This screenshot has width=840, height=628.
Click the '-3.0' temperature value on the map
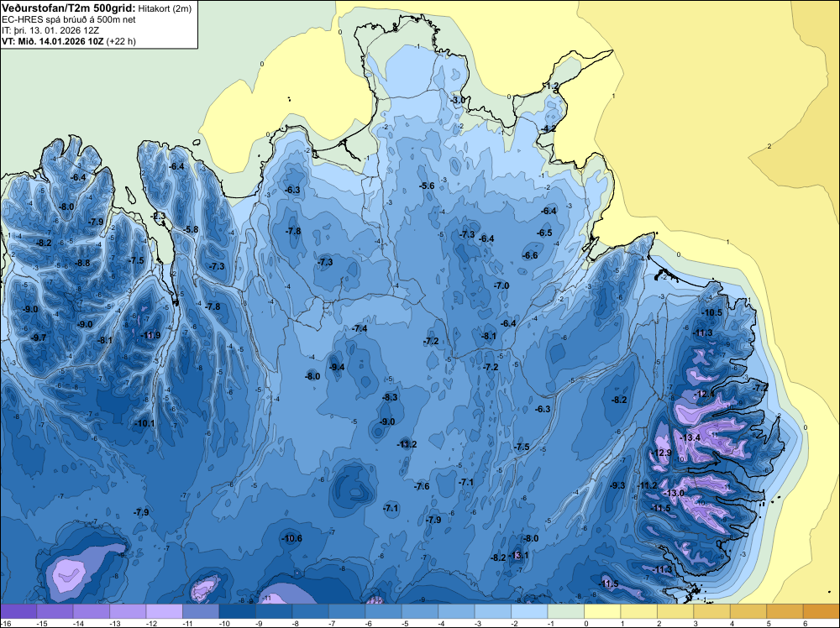click(x=458, y=100)
